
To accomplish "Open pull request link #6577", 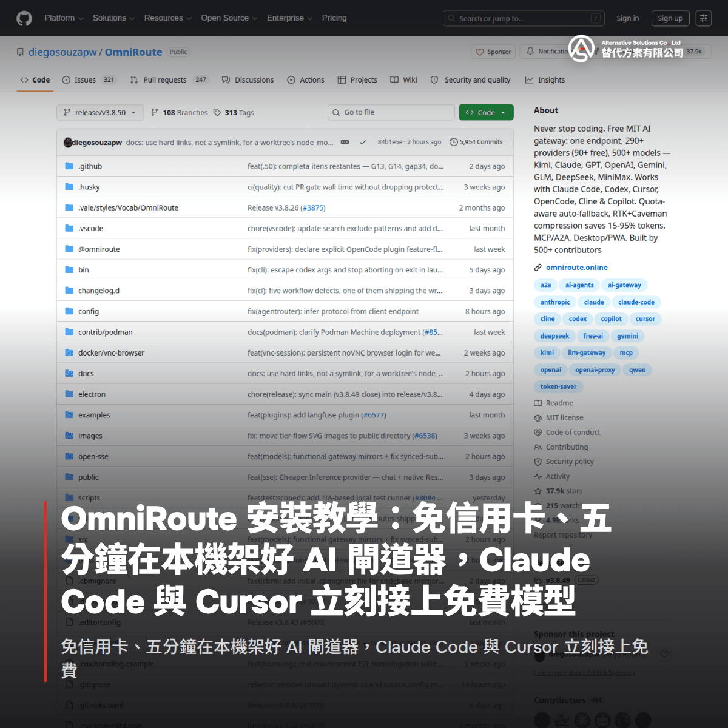I will (x=373, y=415).
